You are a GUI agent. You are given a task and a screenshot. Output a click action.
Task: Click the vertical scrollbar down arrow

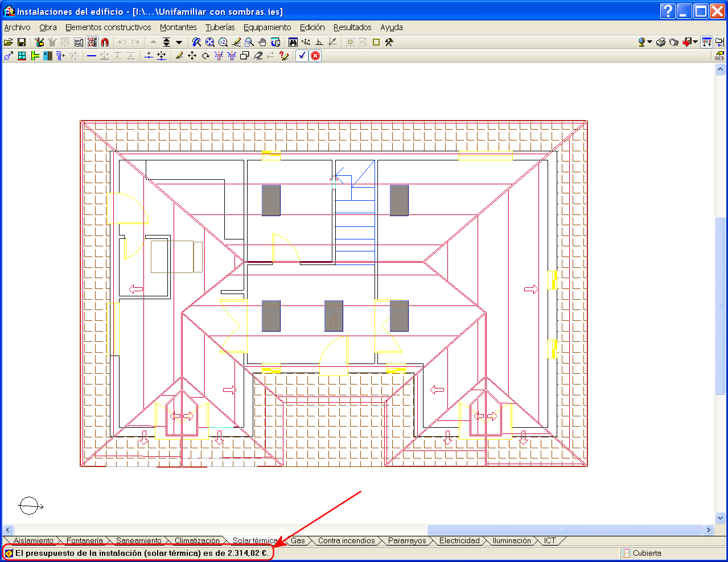click(720, 518)
